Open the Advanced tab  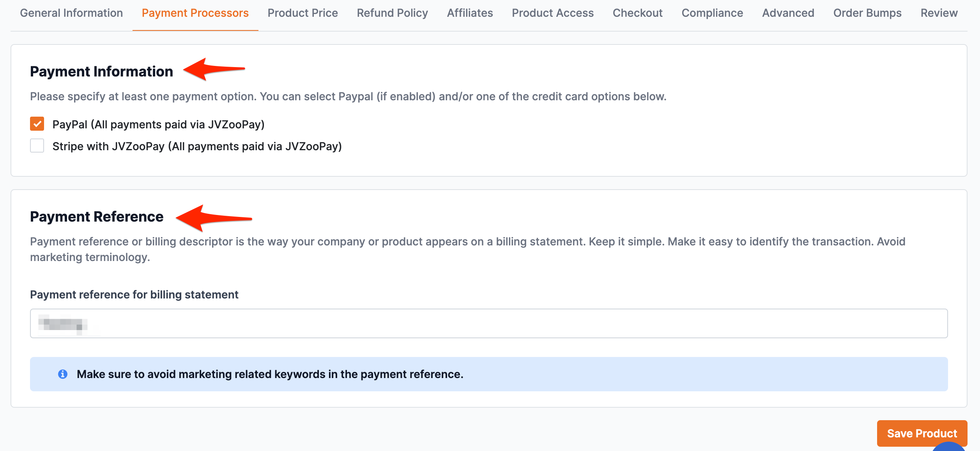point(788,13)
